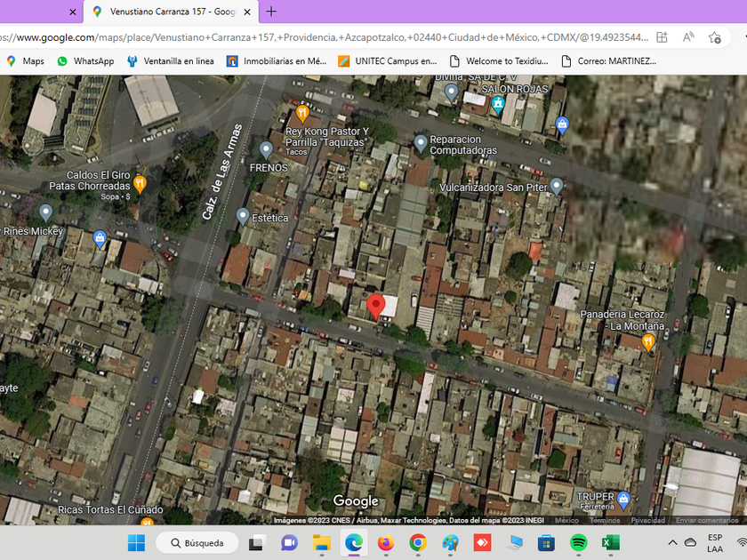Open Microsoft Store from the taskbar
This screenshot has width=747, height=560.
coord(546,543)
